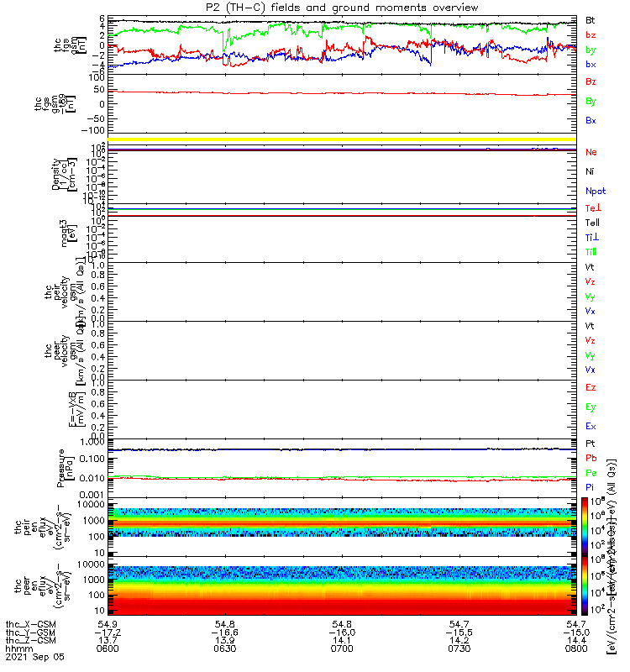Click the '0630' time tick label
The image size is (630, 672).
coord(225,648)
